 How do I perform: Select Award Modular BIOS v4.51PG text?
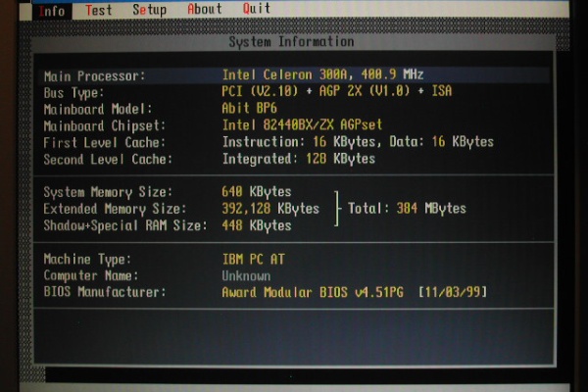[x=313, y=292]
